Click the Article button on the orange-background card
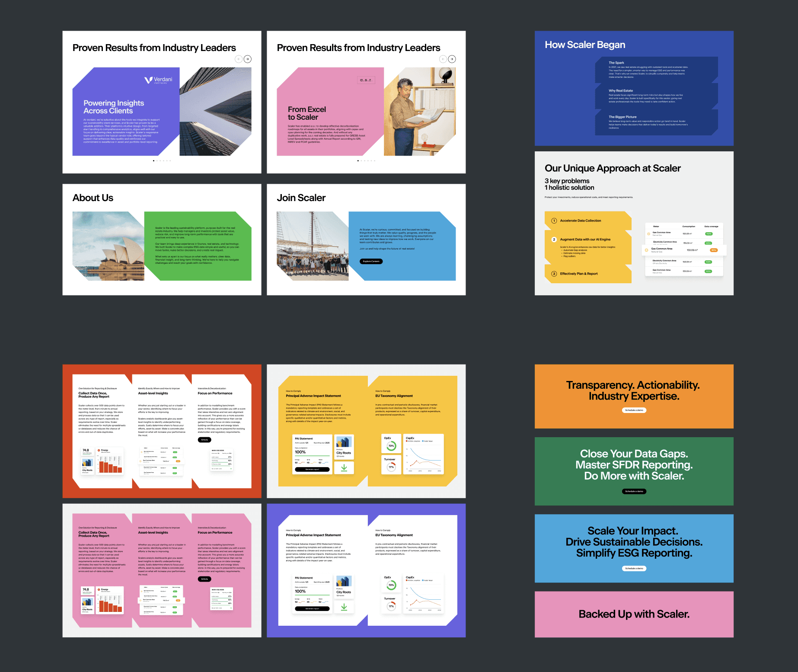This screenshot has width=798, height=672. 204,440
